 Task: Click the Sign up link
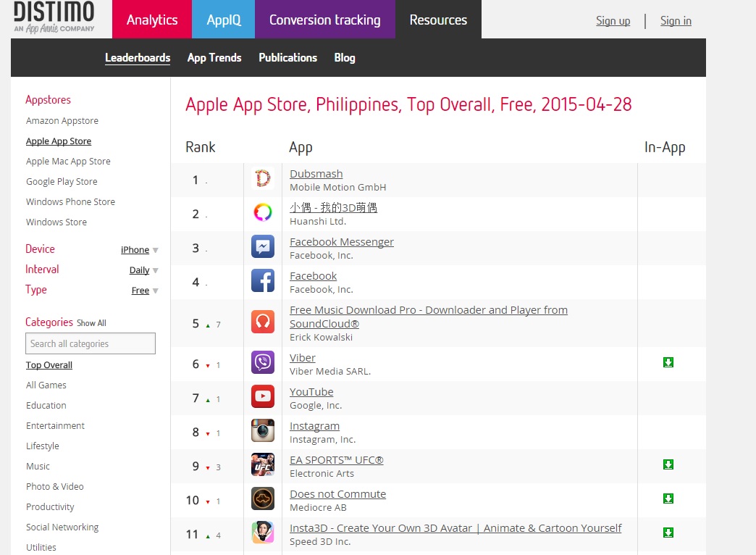click(x=613, y=21)
